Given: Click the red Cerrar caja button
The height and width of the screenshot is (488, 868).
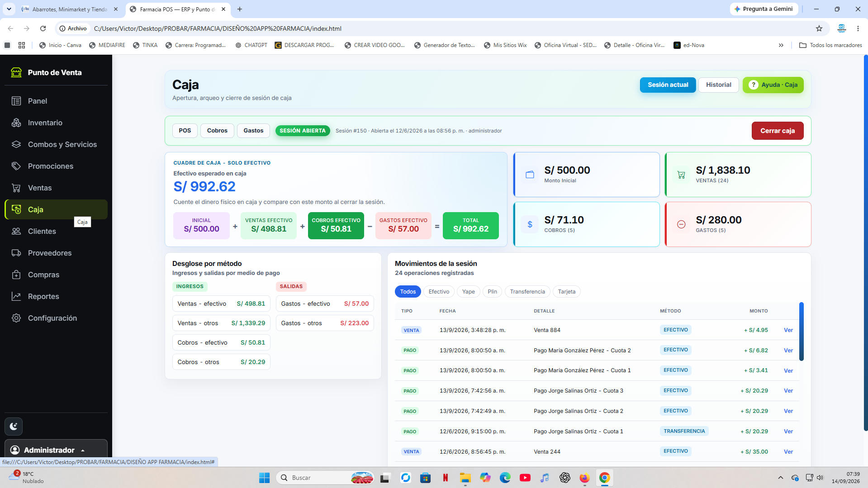Looking at the screenshot, I should 778,131.
